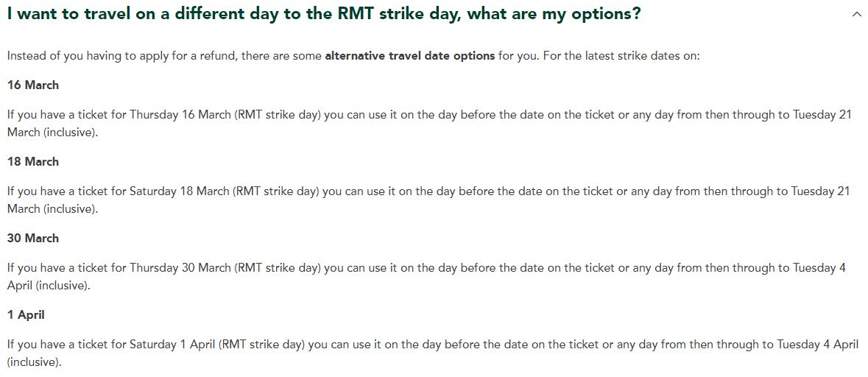Collapse the section using the chevron arrow

857,15
